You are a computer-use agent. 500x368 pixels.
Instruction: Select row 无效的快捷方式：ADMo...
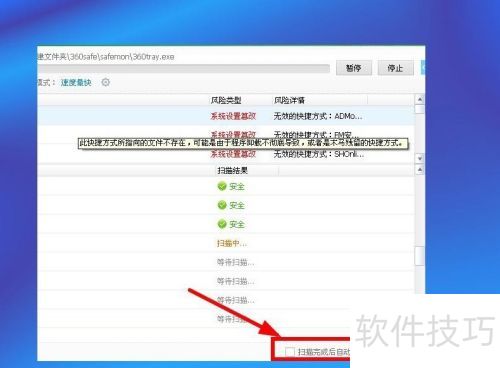coord(226,116)
